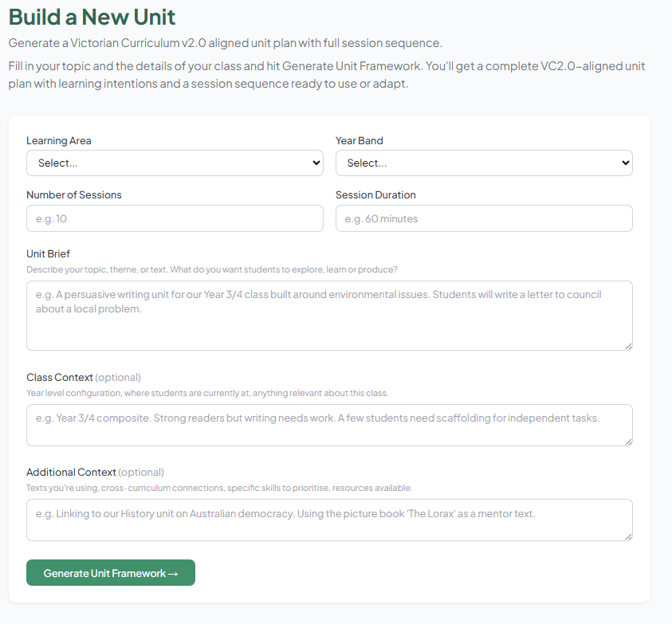Click the Unit Brief resize handle
The width and height of the screenshot is (672, 624).
627,344
